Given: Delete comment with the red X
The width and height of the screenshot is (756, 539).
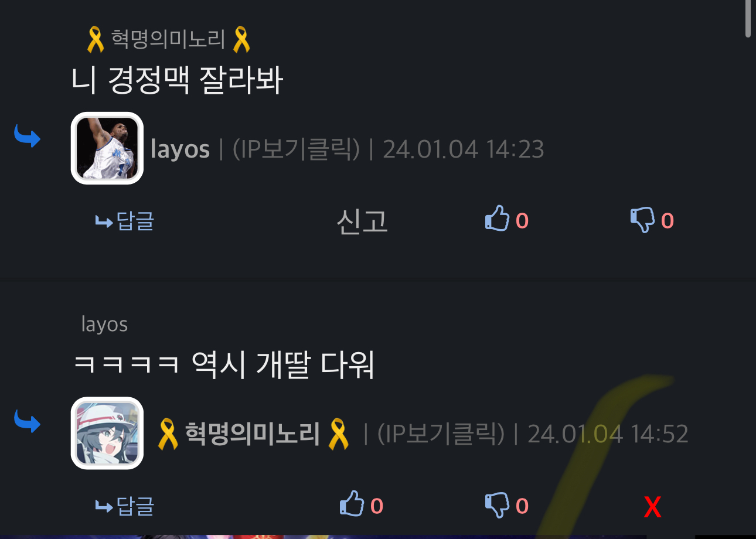Looking at the screenshot, I should tap(652, 507).
